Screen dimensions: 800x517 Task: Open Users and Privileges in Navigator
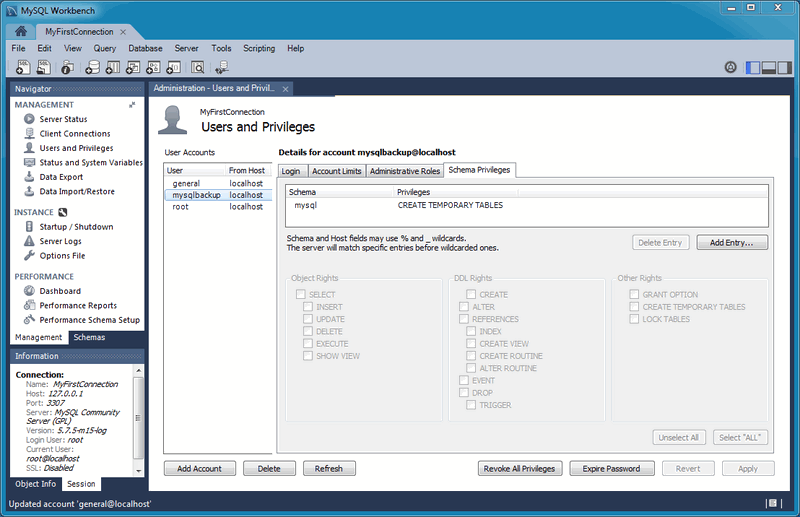coord(77,148)
